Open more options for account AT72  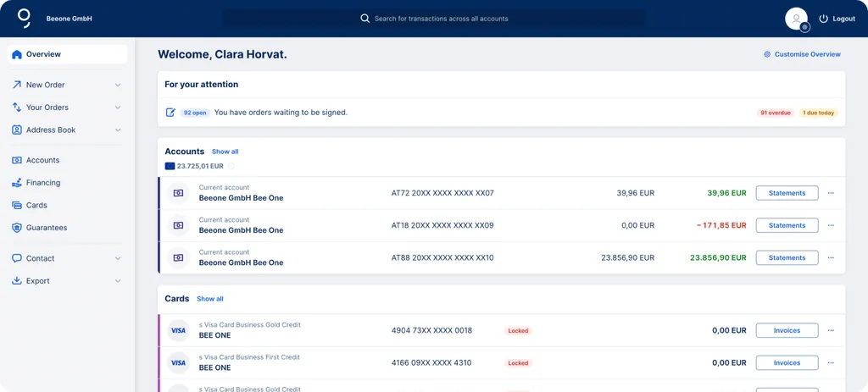coord(831,193)
